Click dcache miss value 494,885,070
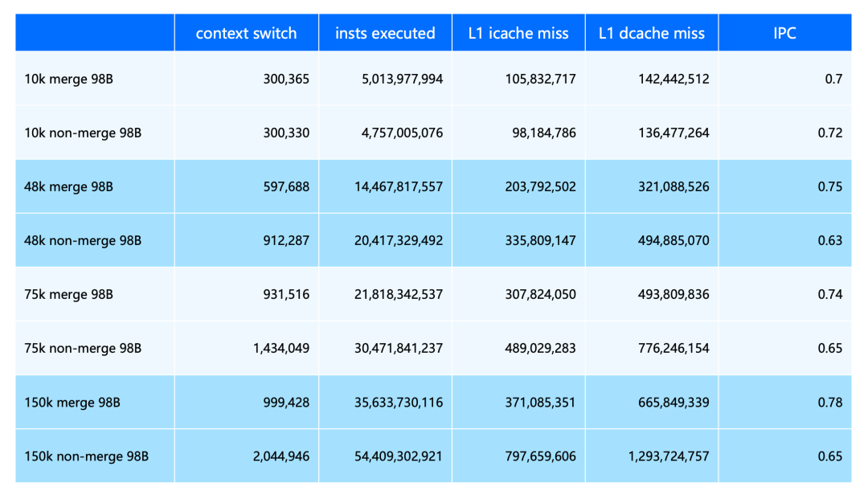 tap(674, 240)
